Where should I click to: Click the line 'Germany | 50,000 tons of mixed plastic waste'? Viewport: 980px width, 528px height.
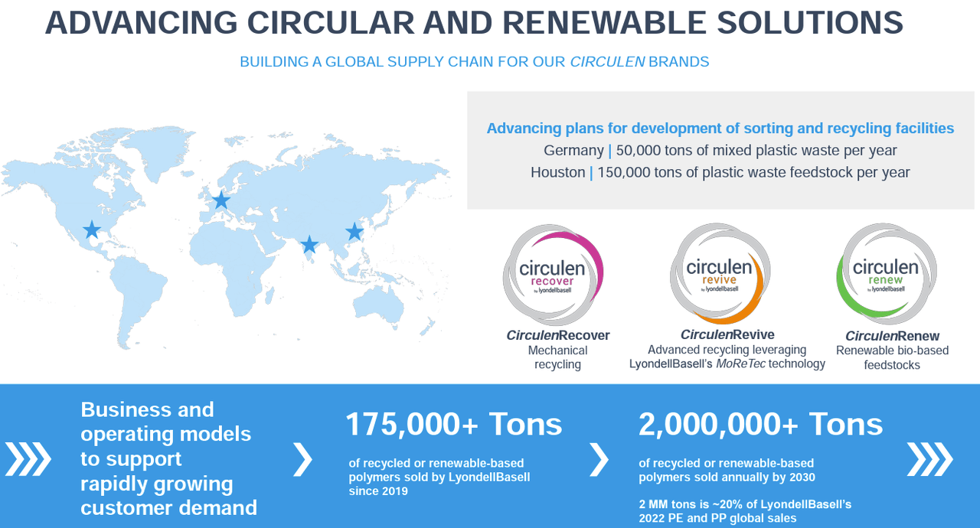(x=720, y=151)
